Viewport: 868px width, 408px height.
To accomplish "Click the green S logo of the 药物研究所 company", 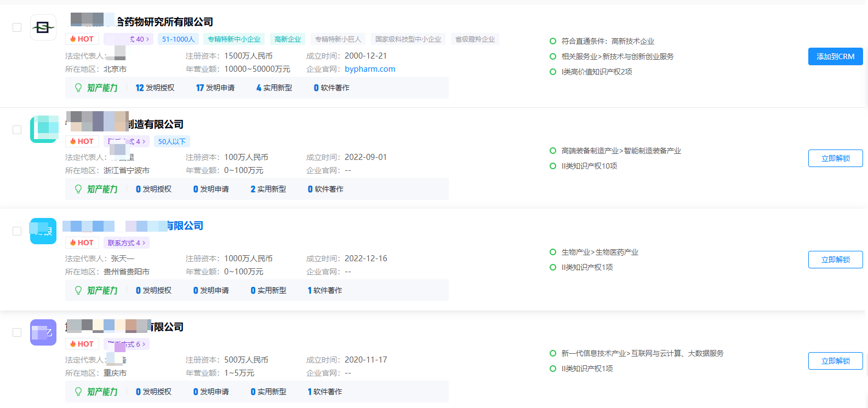I will 43,27.
